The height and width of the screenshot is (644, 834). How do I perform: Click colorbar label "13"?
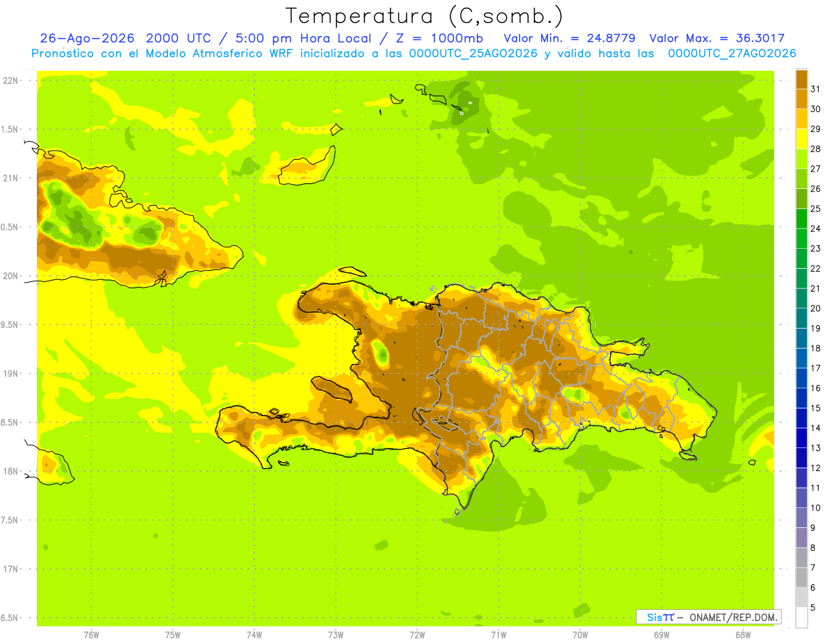tap(816, 448)
